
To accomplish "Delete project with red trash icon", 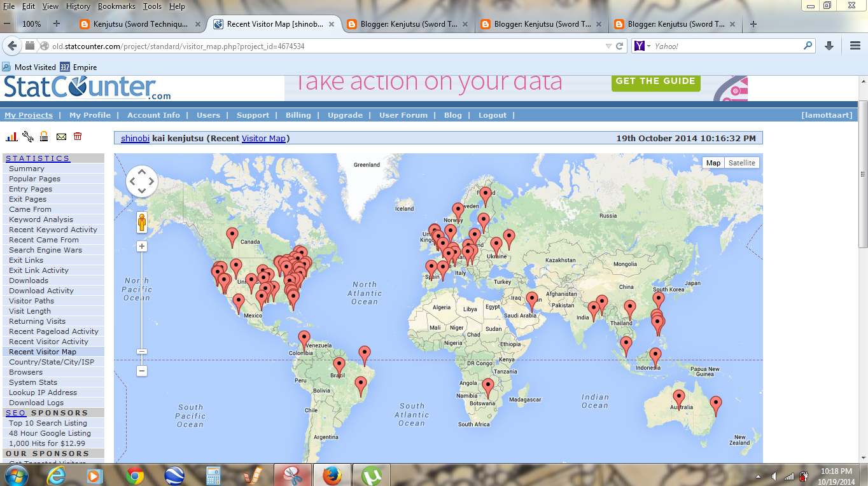I will pos(78,136).
